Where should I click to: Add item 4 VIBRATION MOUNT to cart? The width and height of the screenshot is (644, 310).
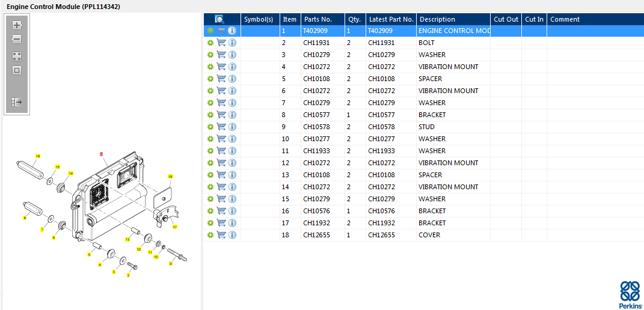click(x=221, y=67)
